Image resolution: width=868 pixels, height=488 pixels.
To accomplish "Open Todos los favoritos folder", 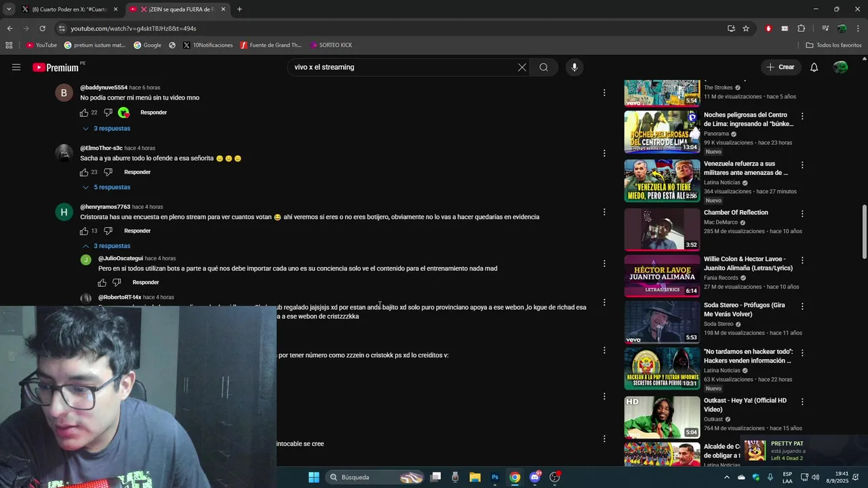I will pos(833,45).
